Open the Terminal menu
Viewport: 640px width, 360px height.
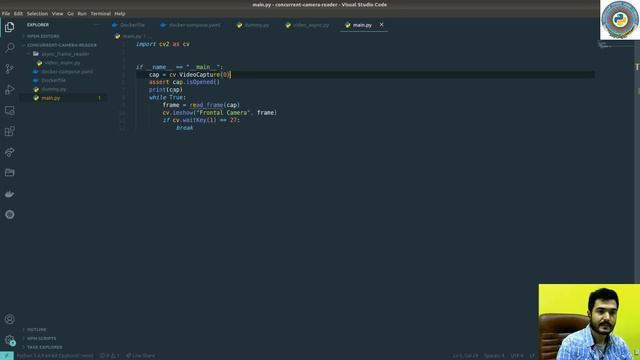pos(100,13)
